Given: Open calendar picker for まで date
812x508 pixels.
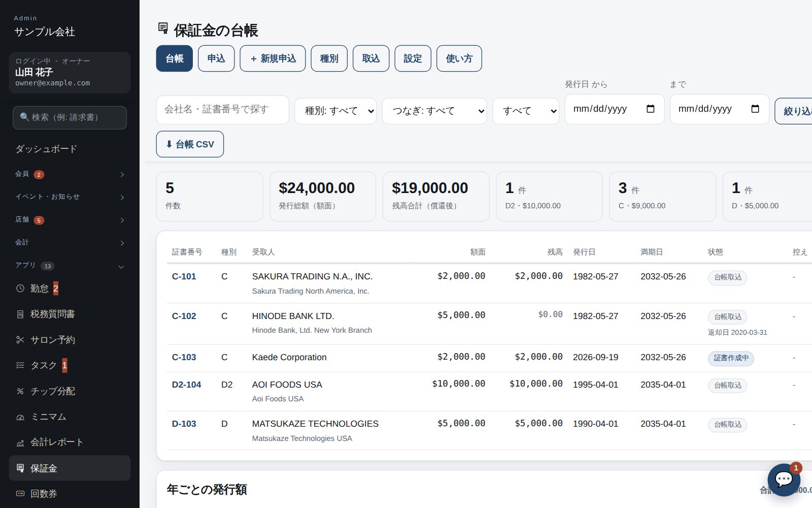Looking at the screenshot, I should [755, 109].
